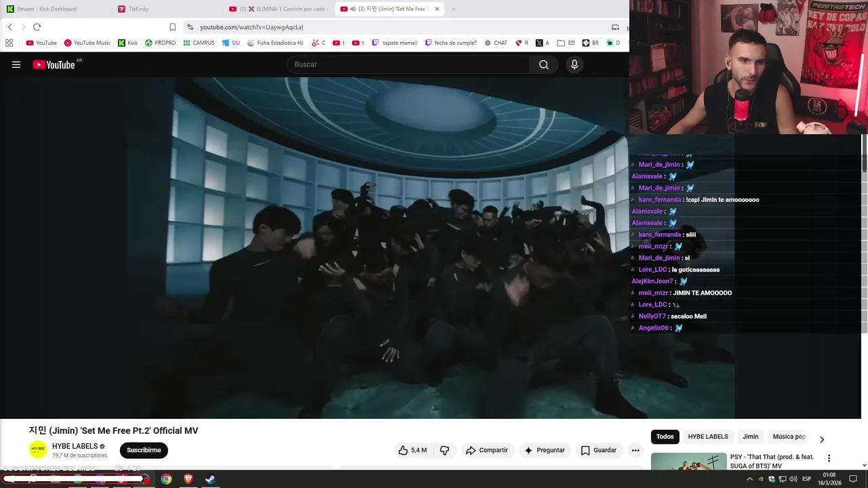Open HYBE LABELS channel avatar

[x=38, y=449]
